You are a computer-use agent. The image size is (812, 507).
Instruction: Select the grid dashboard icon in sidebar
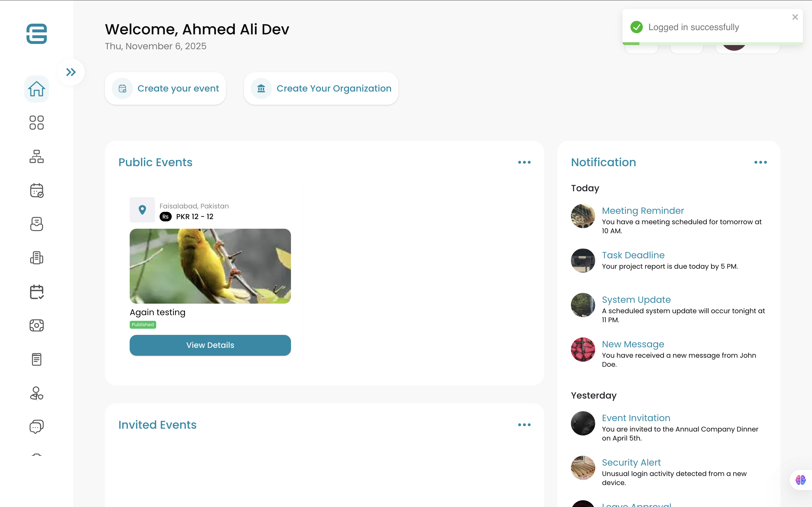pos(37,123)
